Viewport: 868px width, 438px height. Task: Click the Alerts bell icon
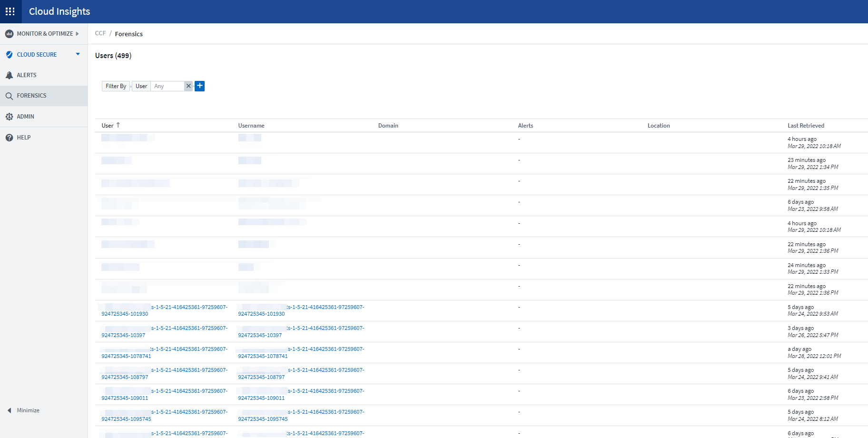pos(9,75)
